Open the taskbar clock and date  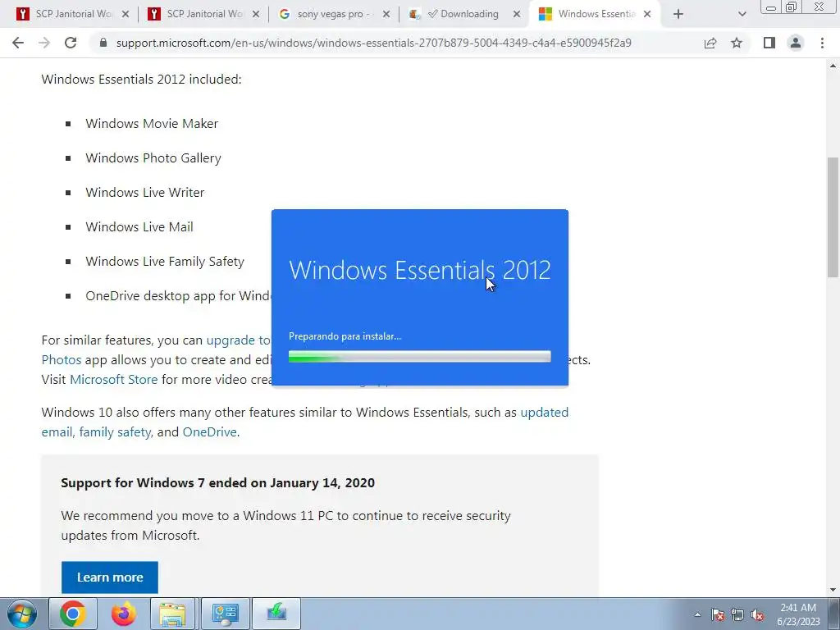pos(798,614)
